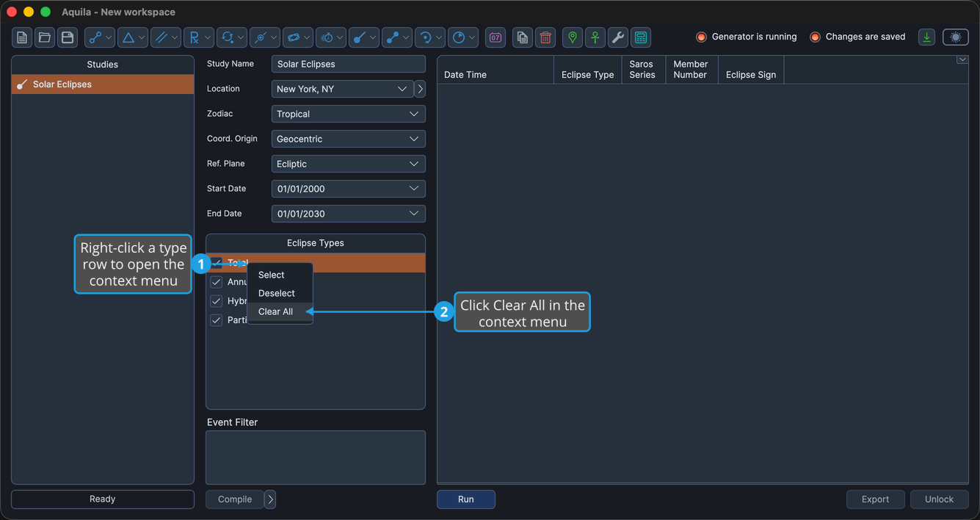Open the Location dropdown showing New York, NY
This screenshot has height=520, width=980.
342,89
